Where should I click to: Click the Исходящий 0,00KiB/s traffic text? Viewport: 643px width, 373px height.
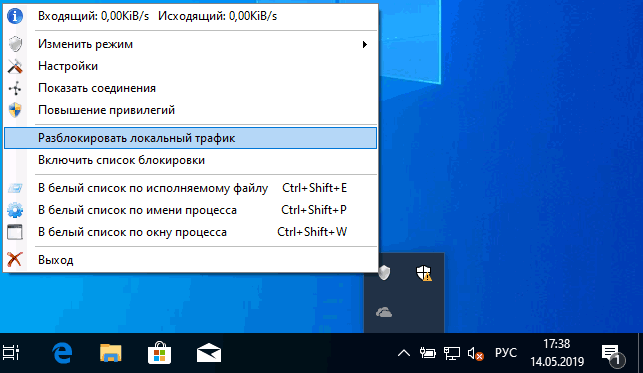(218, 16)
